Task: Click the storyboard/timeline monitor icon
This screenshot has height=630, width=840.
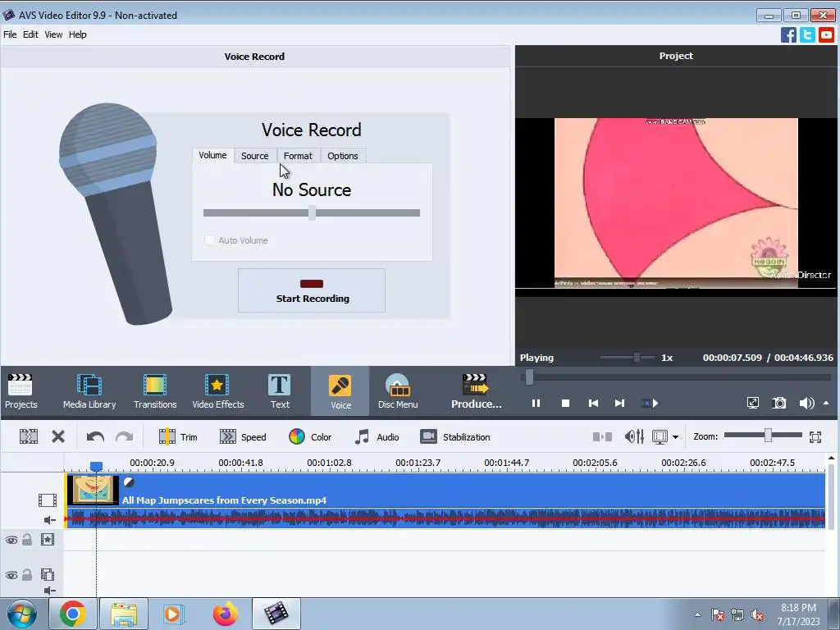Action: click(x=660, y=436)
